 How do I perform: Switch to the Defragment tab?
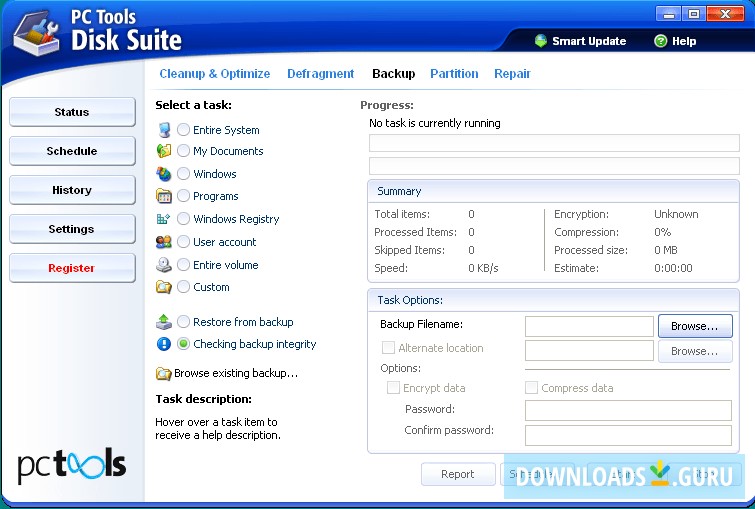(x=321, y=74)
